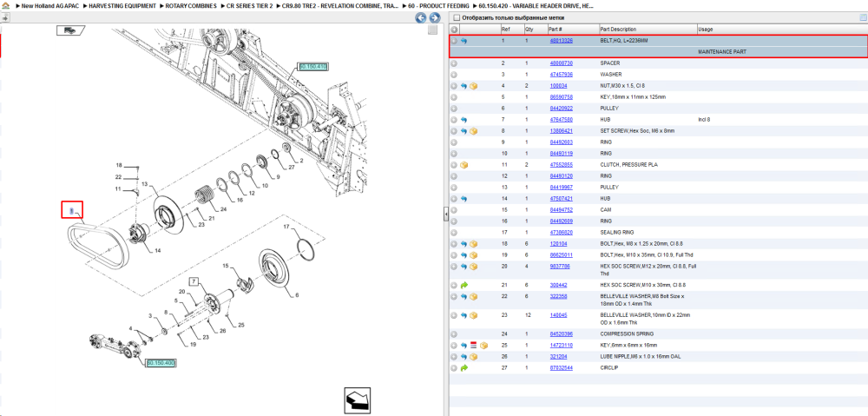Viewport: 868px width, 416px height.
Task: Sort by the Ref column header
Action: click(506, 30)
